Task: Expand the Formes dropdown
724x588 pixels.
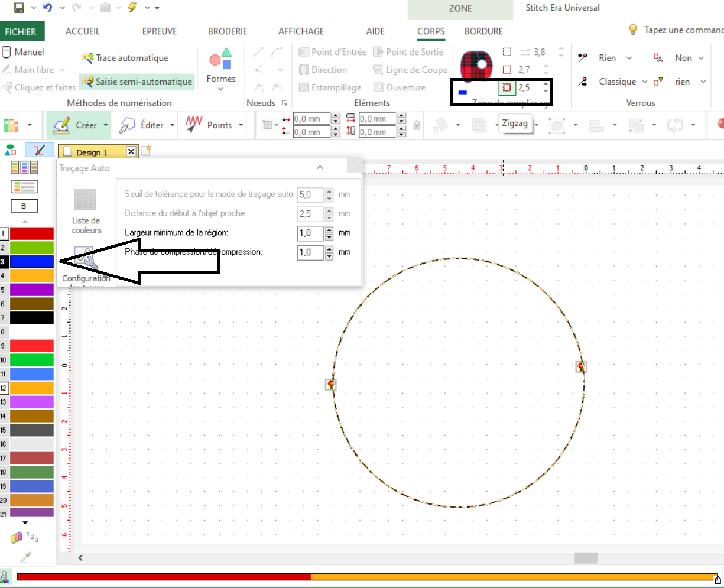Action: tap(220, 89)
